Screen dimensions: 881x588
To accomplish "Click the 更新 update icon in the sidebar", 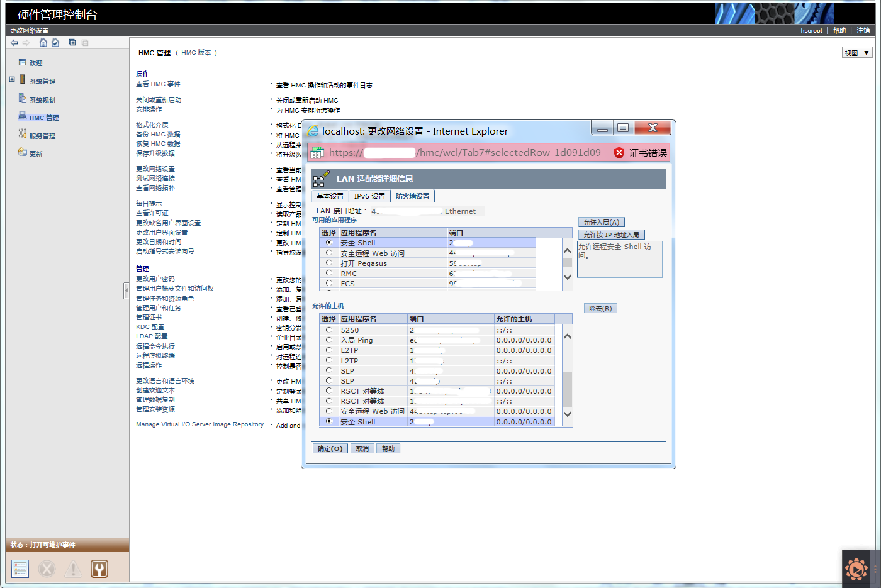I will click(x=23, y=152).
